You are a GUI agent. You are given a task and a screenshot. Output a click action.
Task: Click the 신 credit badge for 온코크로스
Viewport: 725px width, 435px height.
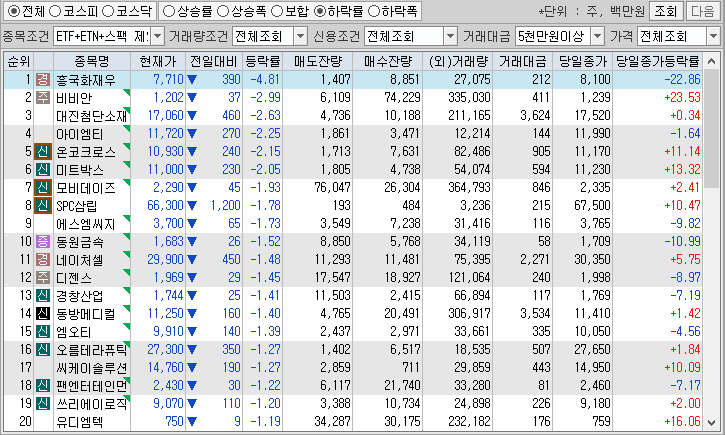click(x=43, y=152)
